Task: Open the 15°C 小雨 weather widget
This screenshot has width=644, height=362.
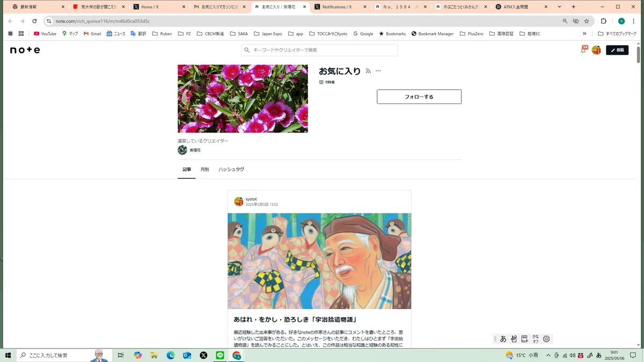Action: click(522, 355)
